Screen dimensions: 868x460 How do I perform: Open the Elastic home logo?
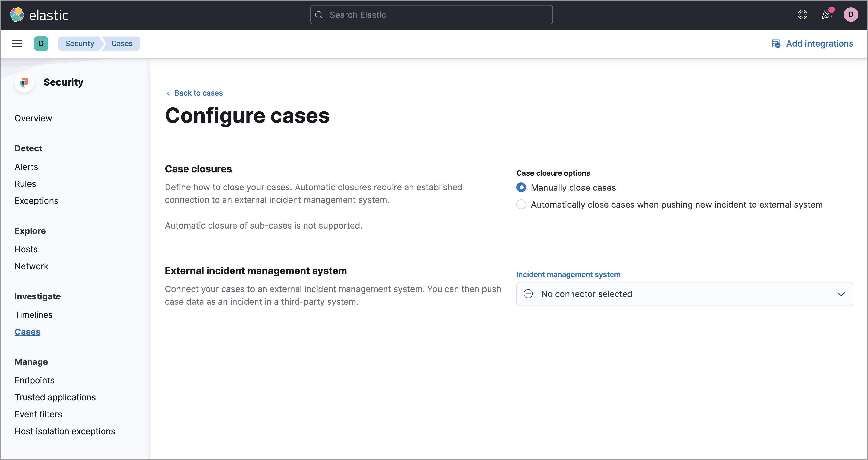coord(39,15)
